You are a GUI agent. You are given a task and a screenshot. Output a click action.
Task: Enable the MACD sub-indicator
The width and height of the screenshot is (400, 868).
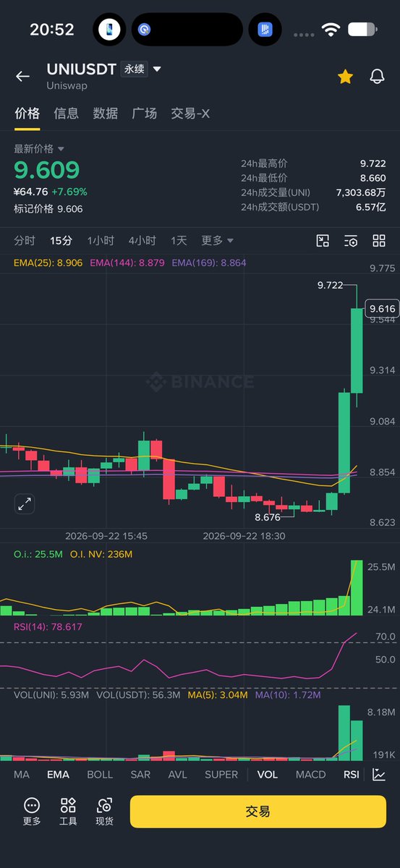pos(311,774)
